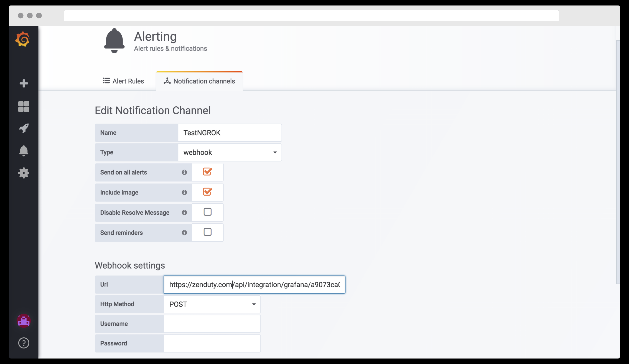The image size is (629, 364).
Task: Click the Name field containing TestNGROK
Action: [230, 133]
